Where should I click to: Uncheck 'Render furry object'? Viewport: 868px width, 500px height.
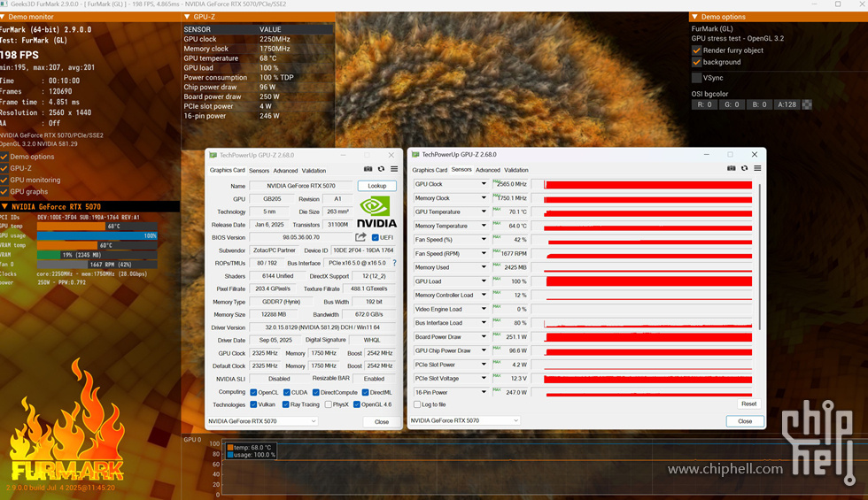tap(697, 50)
